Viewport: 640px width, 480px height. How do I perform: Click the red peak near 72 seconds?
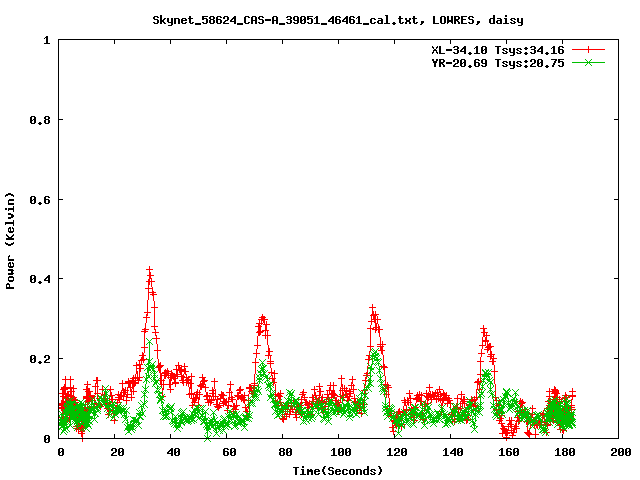click(x=262, y=318)
